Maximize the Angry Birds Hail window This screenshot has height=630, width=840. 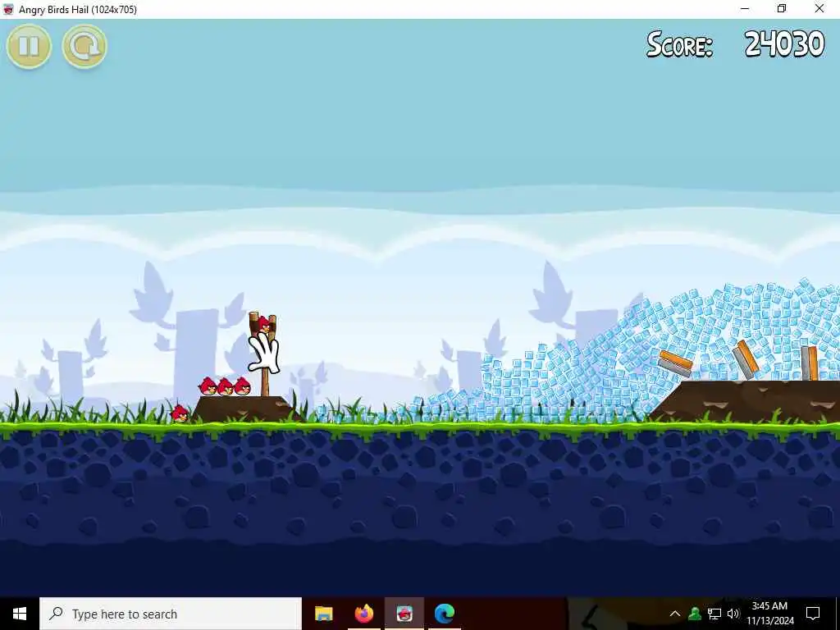[x=782, y=9]
